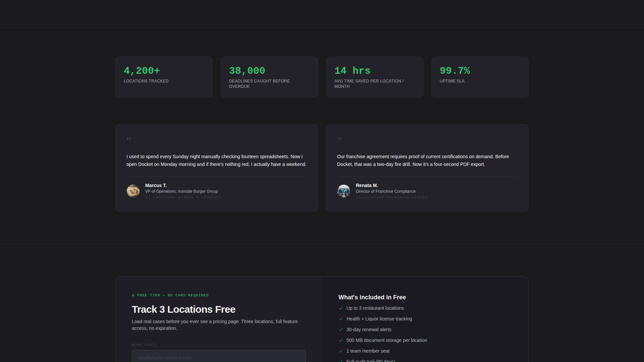Toggle the Full audit trail list item
Image resolution: width=644 pixels, height=362 pixels.
click(x=370, y=361)
